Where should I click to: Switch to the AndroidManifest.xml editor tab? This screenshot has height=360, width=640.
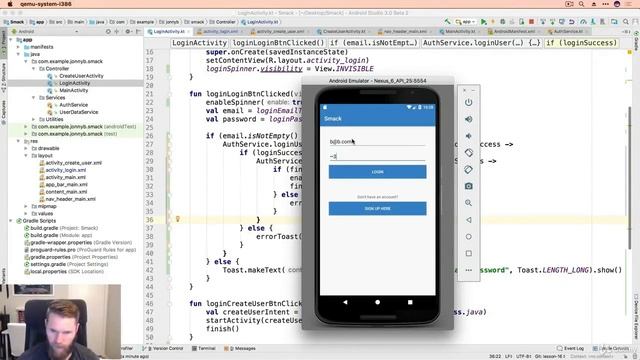[x=514, y=31]
